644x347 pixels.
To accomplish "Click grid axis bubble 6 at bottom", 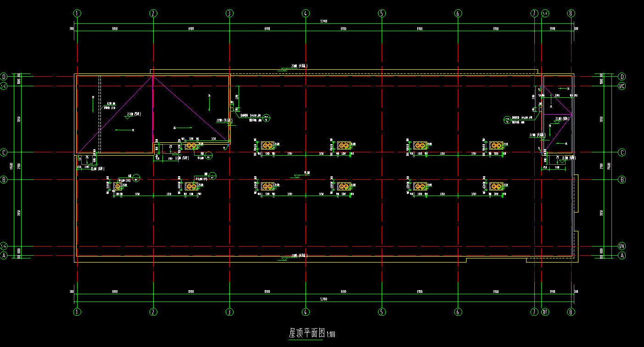I will (458, 312).
